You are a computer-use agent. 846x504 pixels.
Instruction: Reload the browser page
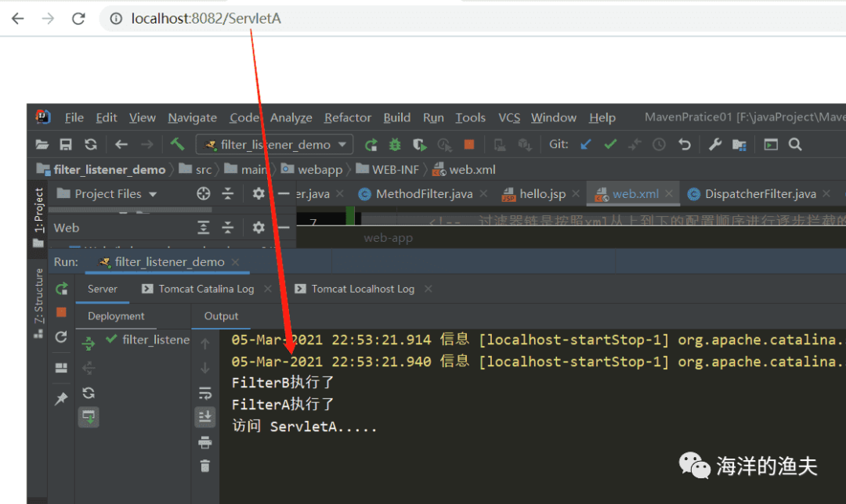pos(79,18)
